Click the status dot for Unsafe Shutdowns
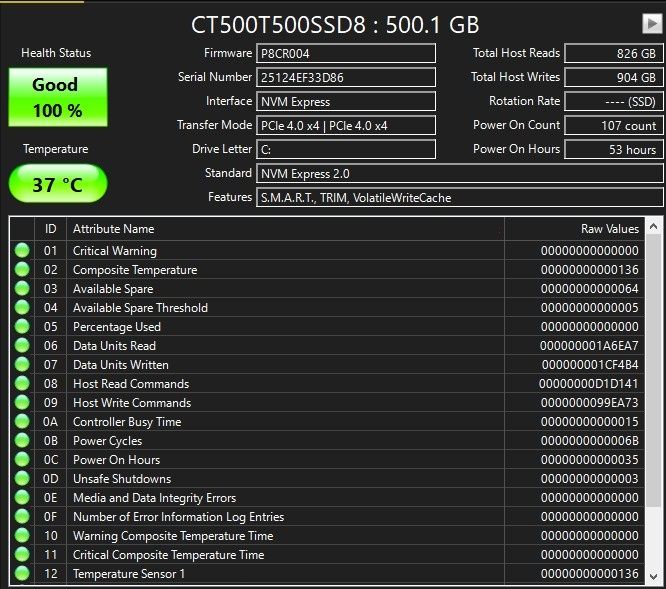Screen dimensions: 666x589 pos(22,479)
